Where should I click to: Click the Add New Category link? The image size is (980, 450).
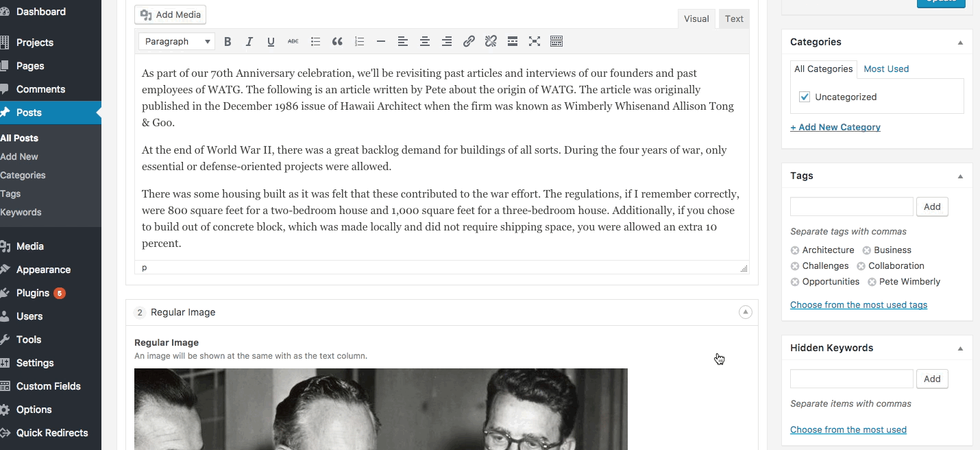[835, 127]
